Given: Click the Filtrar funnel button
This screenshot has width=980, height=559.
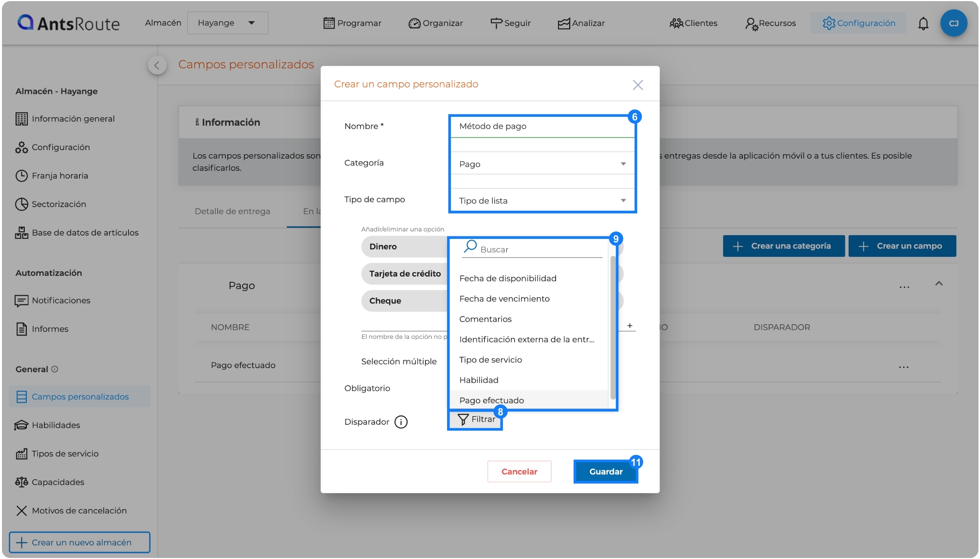Looking at the screenshot, I should pyautogui.click(x=475, y=419).
